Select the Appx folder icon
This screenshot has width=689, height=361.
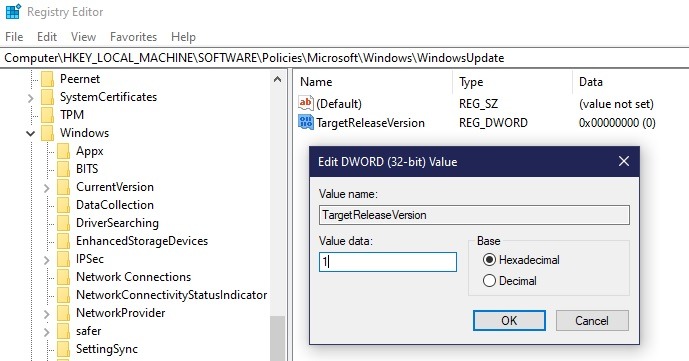[x=63, y=151]
